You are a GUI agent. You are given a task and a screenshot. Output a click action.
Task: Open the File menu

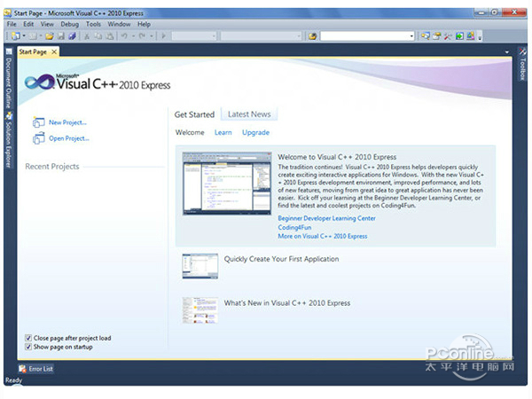(x=12, y=24)
